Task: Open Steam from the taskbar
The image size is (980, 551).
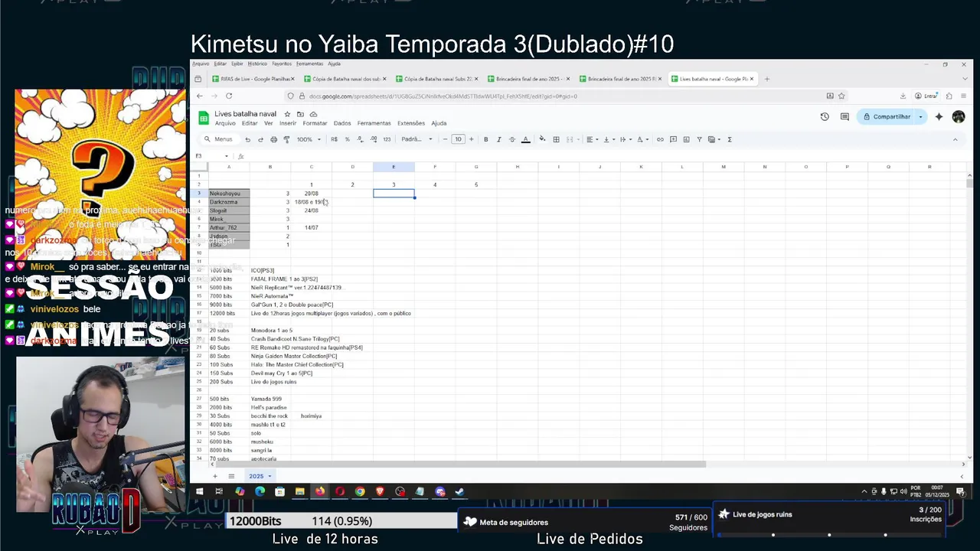Action: click(459, 491)
